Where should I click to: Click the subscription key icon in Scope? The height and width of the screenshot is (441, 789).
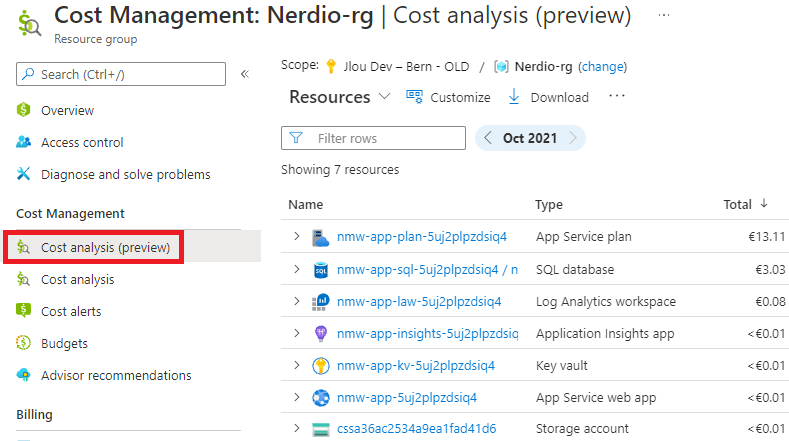(x=331, y=66)
